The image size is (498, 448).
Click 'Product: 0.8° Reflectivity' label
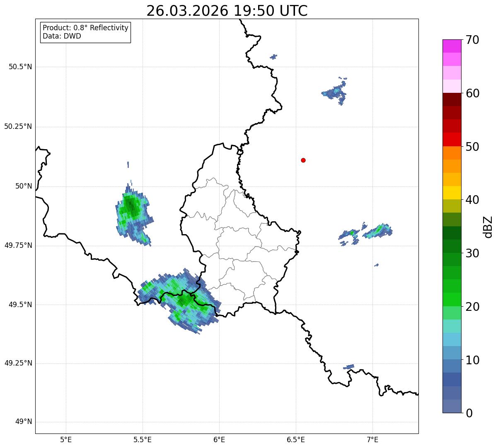[x=86, y=28]
